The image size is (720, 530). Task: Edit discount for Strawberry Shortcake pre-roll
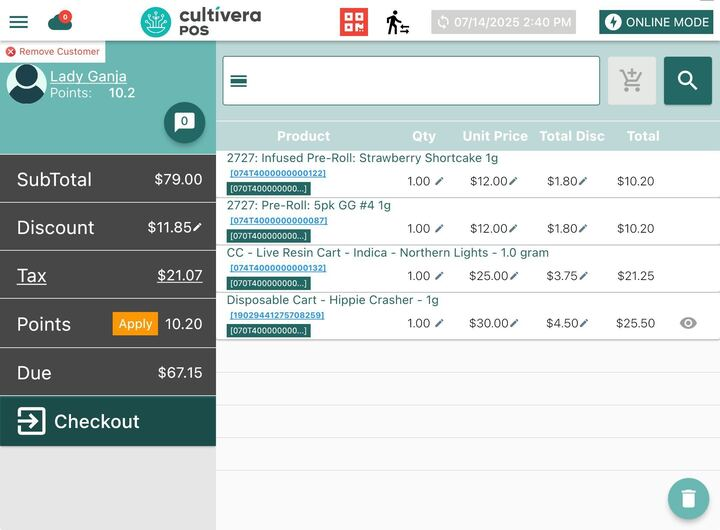point(583,181)
